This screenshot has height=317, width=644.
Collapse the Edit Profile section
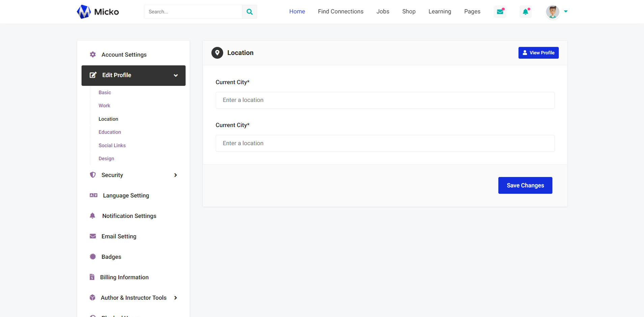click(176, 76)
